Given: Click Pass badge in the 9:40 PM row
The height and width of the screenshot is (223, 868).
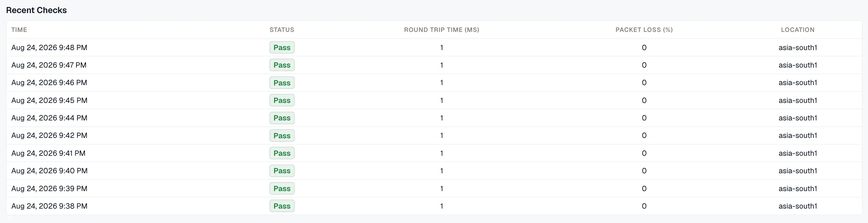Looking at the screenshot, I should [x=282, y=171].
